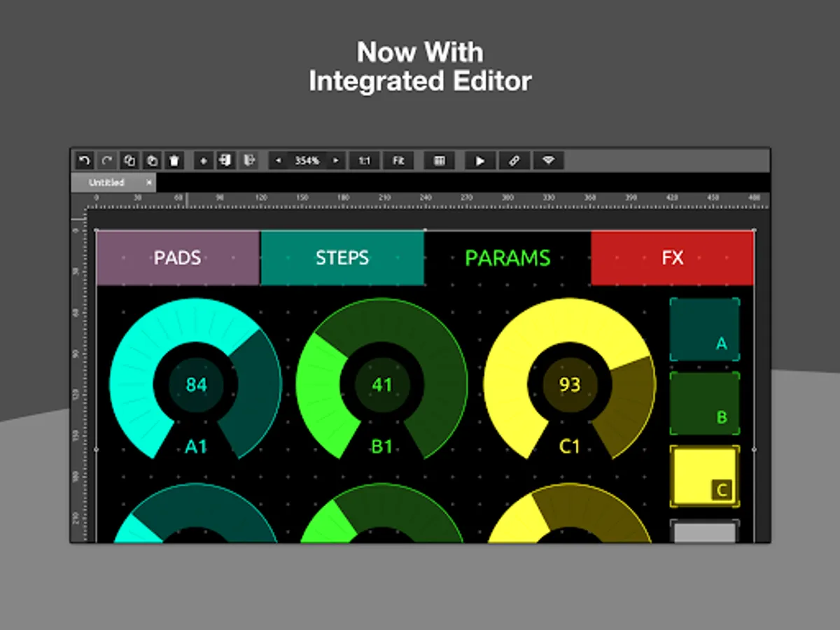The height and width of the screenshot is (630, 840).
Task: Open the network Wi-Fi icon
Action: [549, 160]
